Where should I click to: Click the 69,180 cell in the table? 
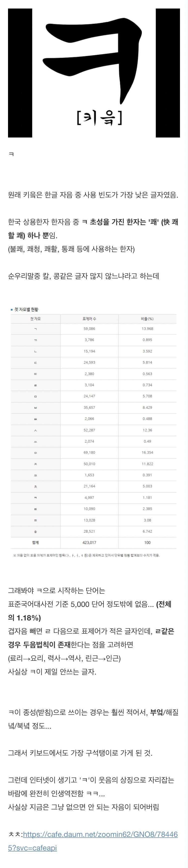click(x=89, y=453)
